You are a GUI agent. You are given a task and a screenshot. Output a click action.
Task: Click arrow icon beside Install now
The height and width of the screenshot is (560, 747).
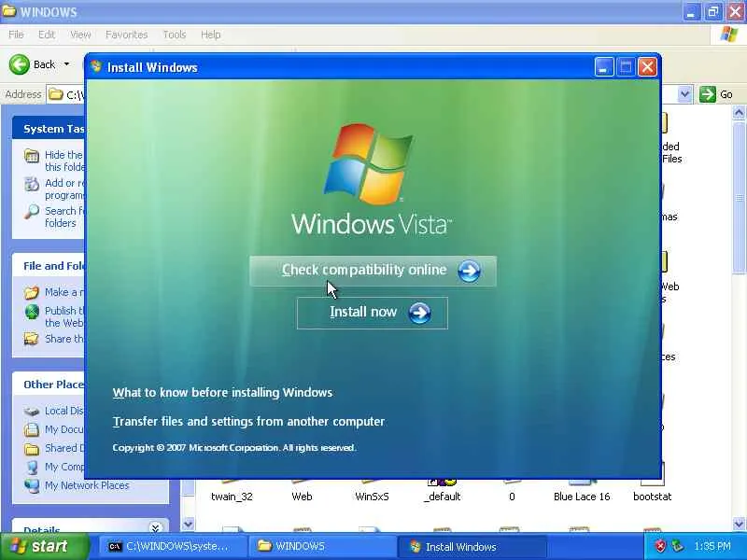click(419, 313)
